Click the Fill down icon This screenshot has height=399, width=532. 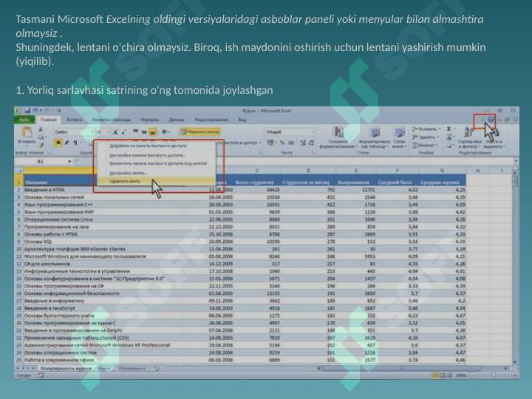449,137
